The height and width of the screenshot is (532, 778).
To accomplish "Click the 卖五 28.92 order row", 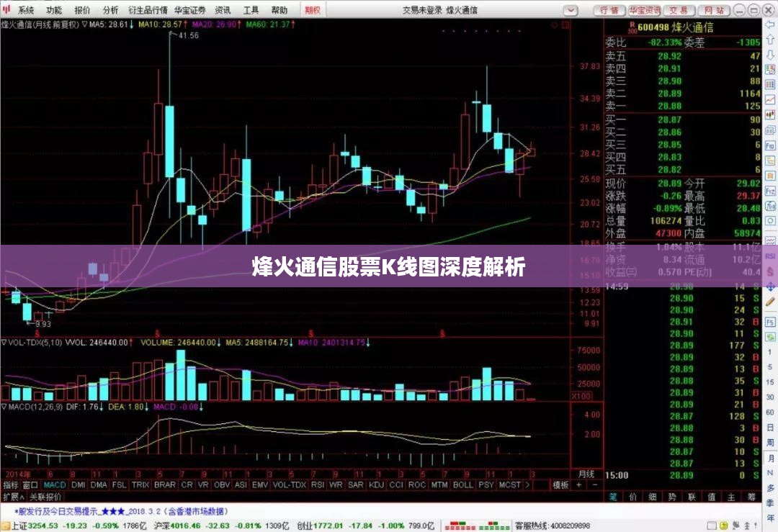I will point(683,56).
